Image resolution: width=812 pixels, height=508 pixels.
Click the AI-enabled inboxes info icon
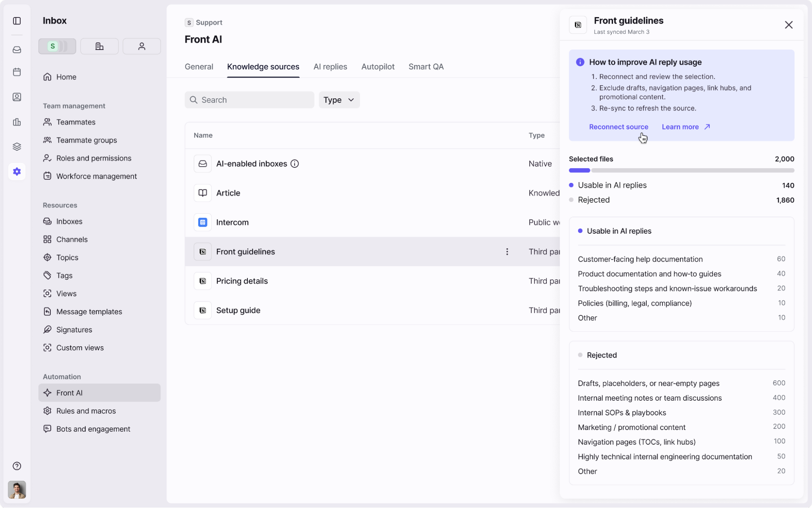click(x=294, y=164)
